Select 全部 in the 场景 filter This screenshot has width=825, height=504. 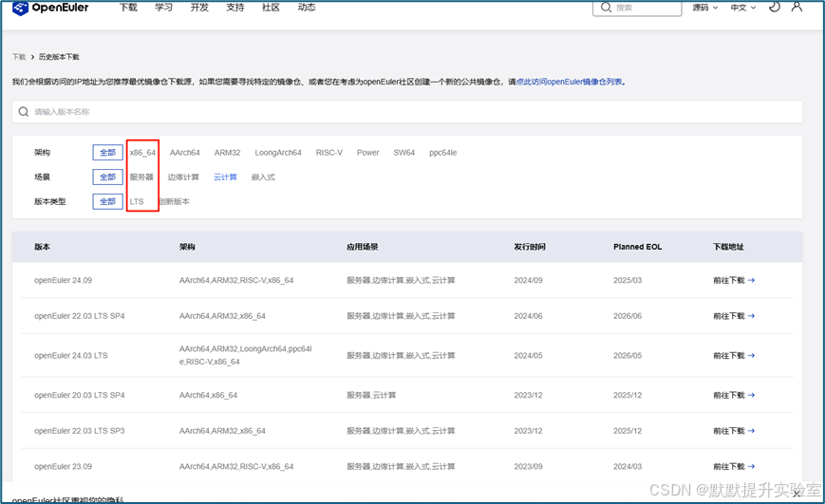[x=108, y=177]
